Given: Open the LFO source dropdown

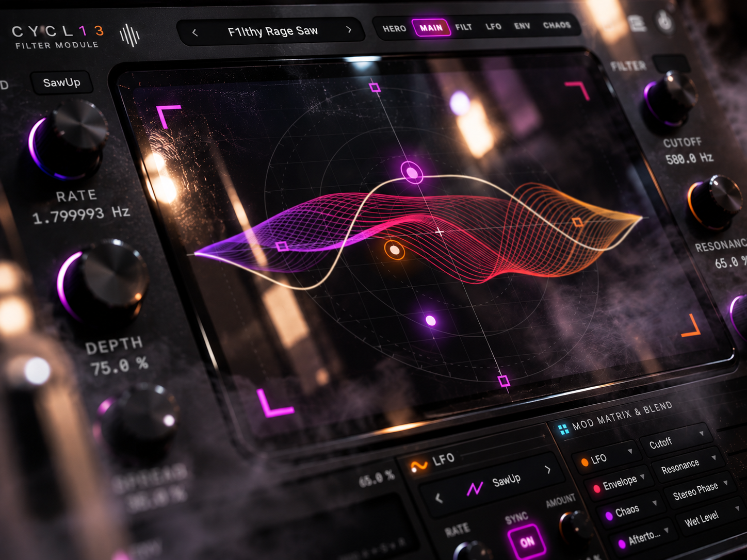Looking at the screenshot, I should [606, 457].
